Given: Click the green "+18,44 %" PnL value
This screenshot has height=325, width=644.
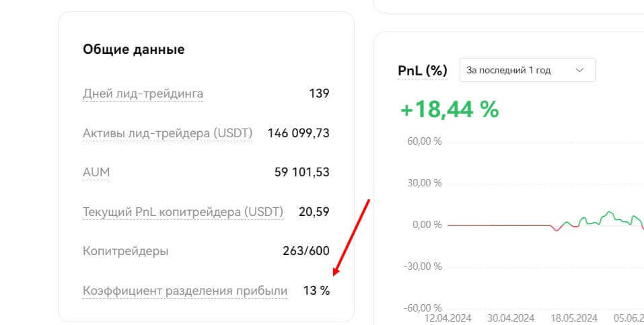Looking at the screenshot, I should pyautogui.click(x=449, y=108).
